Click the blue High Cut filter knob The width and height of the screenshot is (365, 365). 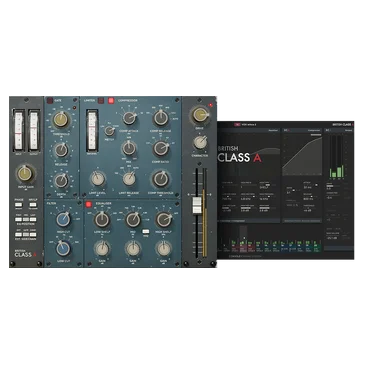(63, 219)
